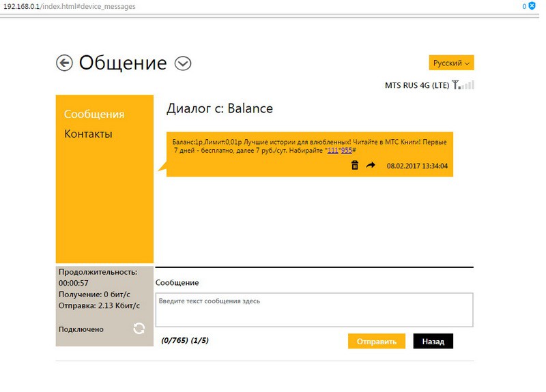The image size is (546, 392).
Task: Click the message timestamp 08.02.2017 13:34:04
Action: (x=417, y=166)
